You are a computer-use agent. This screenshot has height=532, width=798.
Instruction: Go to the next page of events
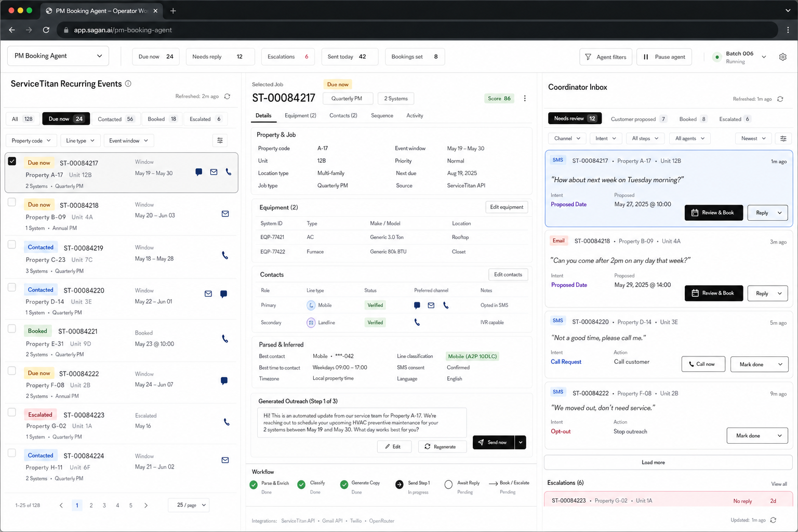tap(146, 506)
